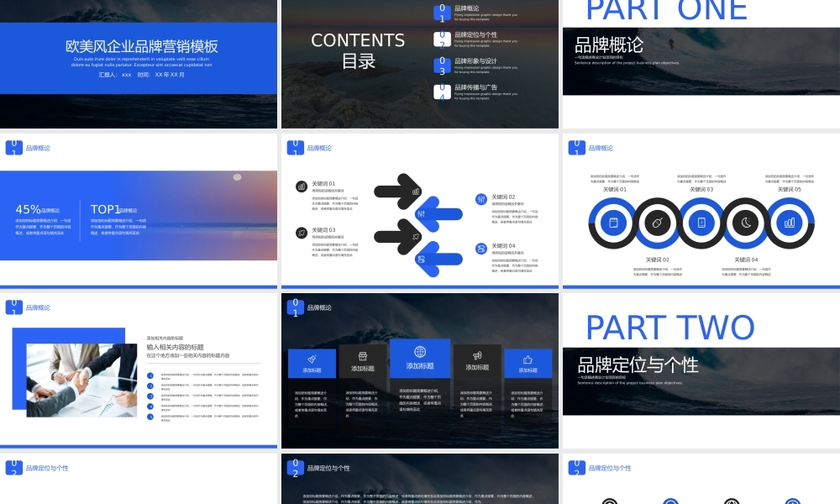Click the mouse icon in the black circle
Viewport: 840px width, 504px height.
tap(658, 223)
